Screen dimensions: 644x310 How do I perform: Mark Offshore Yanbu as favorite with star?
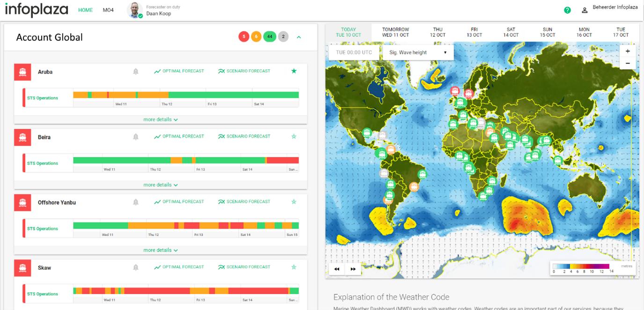click(294, 202)
